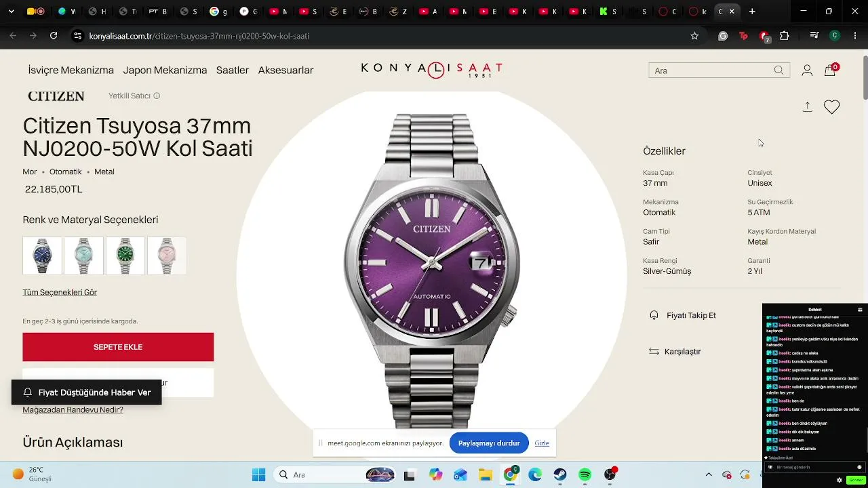Click the Ürün Açıklaması heading
Image resolution: width=868 pixels, height=488 pixels.
tap(73, 442)
